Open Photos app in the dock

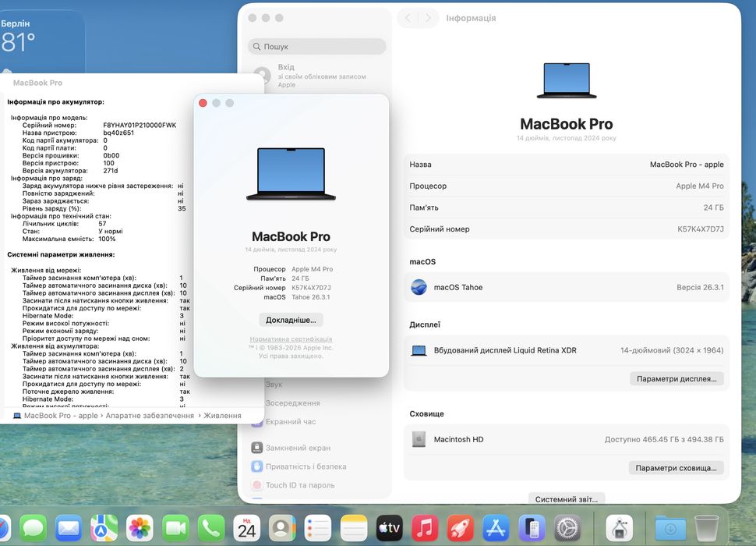(140, 528)
